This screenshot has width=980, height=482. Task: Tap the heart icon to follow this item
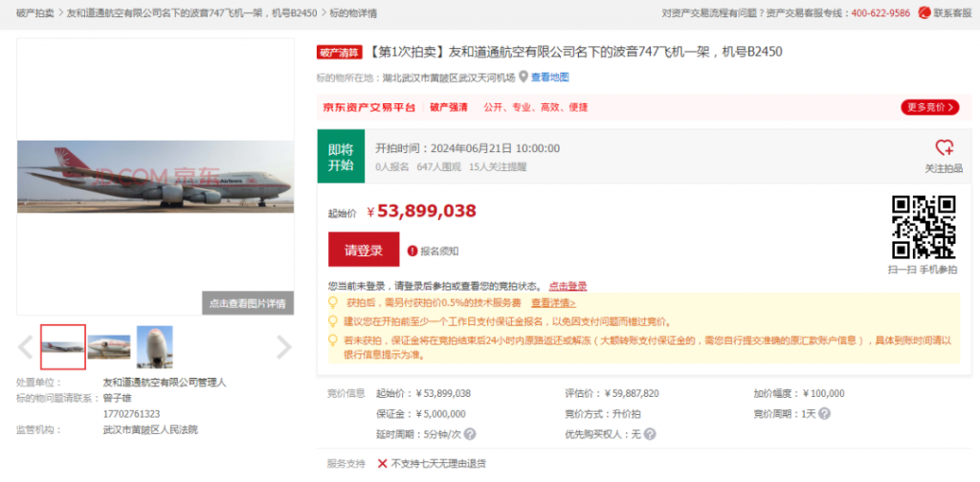click(944, 148)
